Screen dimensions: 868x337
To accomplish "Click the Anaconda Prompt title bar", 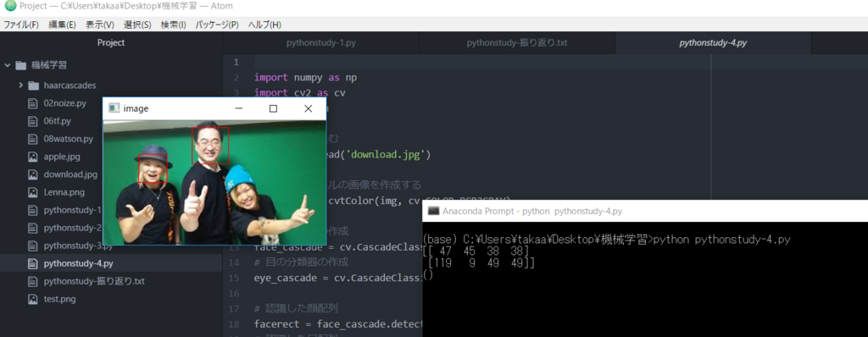I will [645, 211].
